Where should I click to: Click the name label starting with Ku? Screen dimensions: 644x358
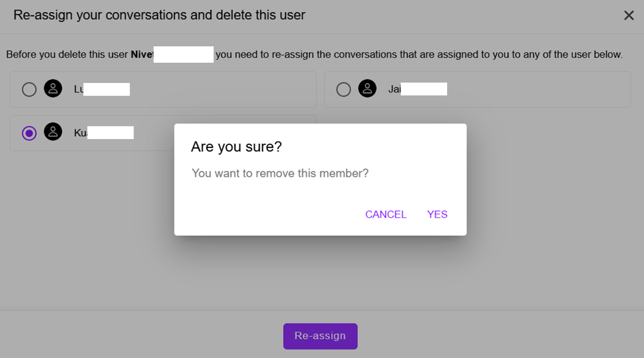[103, 133]
